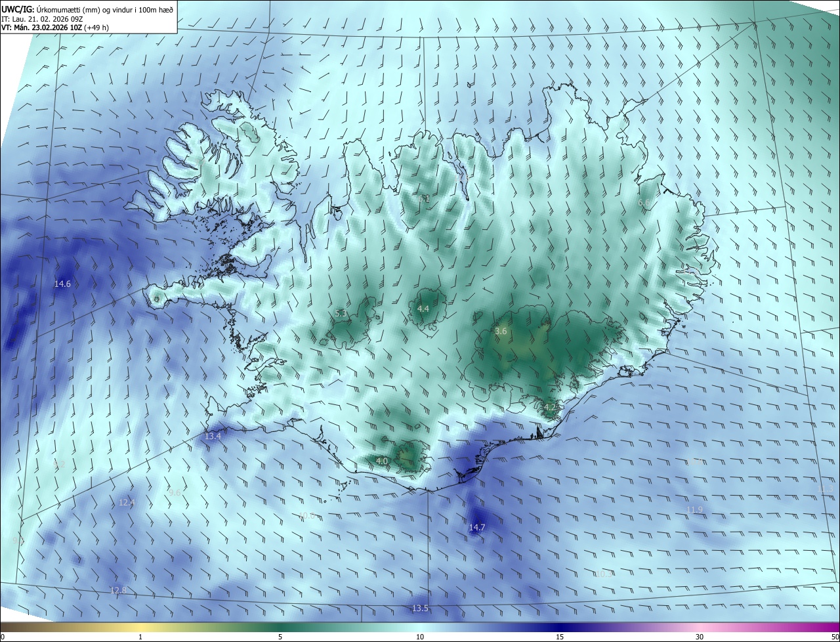Click the 5 tick on color scale

coord(280,637)
